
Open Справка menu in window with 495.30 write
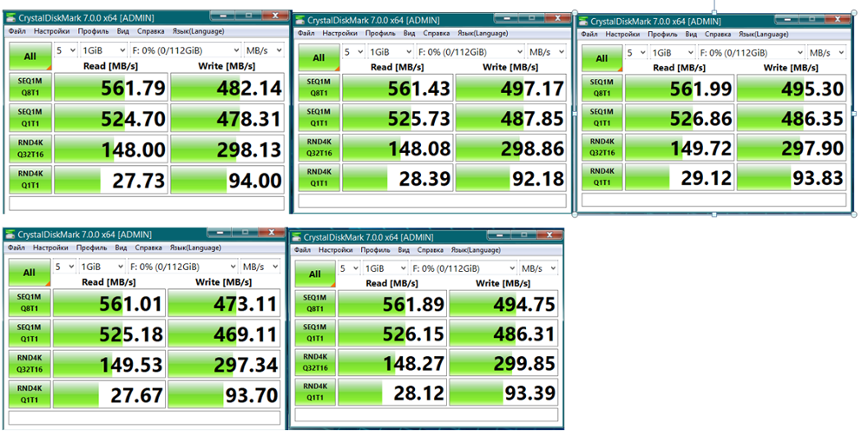[x=718, y=35]
